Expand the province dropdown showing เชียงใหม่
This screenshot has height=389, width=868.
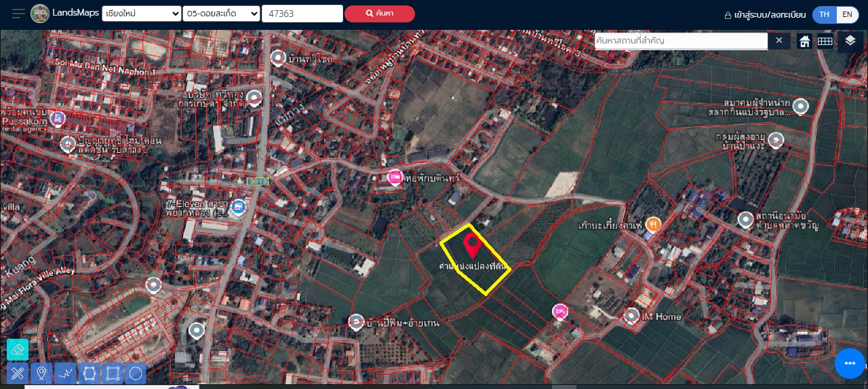(141, 14)
